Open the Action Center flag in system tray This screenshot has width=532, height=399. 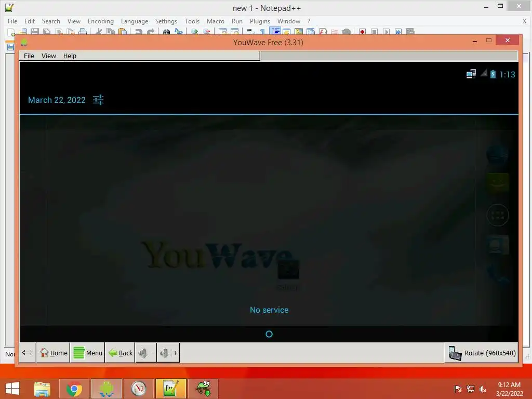click(x=458, y=389)
